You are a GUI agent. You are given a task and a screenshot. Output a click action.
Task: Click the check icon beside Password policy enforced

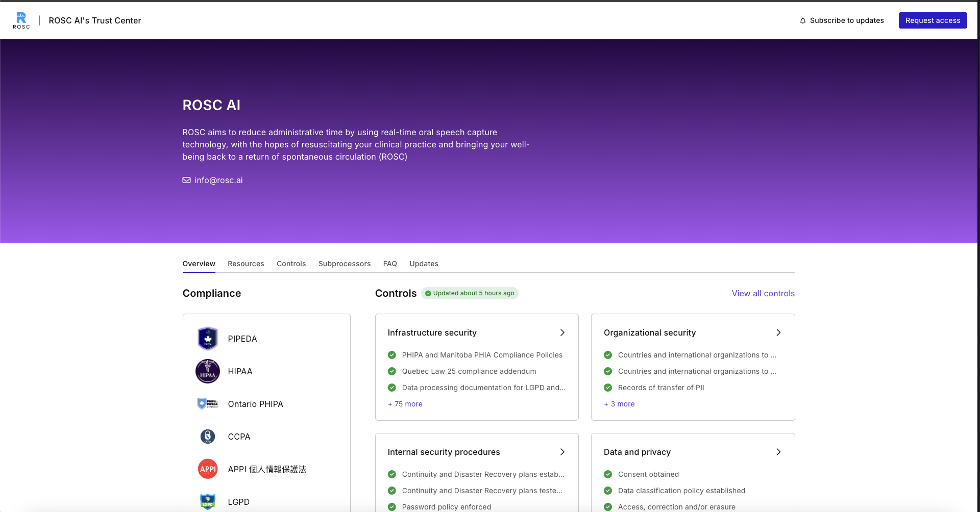(x=391, y=507)
